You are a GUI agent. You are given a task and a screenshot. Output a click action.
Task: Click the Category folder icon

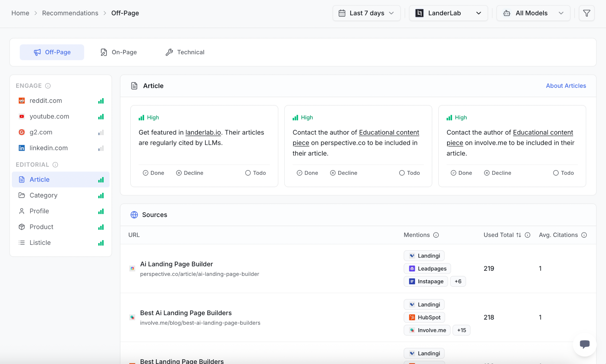[22, 195]
